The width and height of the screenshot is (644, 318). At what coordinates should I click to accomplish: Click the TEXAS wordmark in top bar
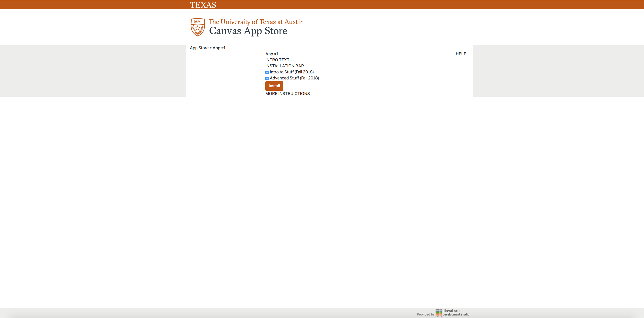(203, 5)
